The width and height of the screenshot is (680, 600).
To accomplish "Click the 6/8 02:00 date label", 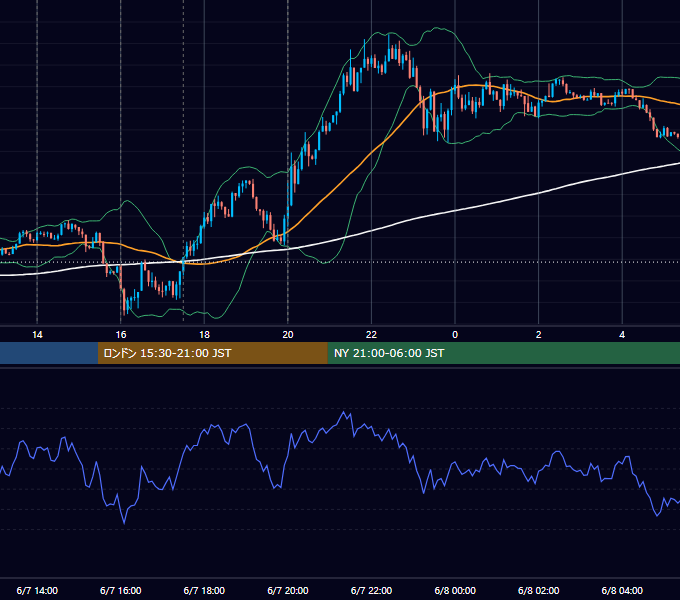I will (x=539, y=590).
